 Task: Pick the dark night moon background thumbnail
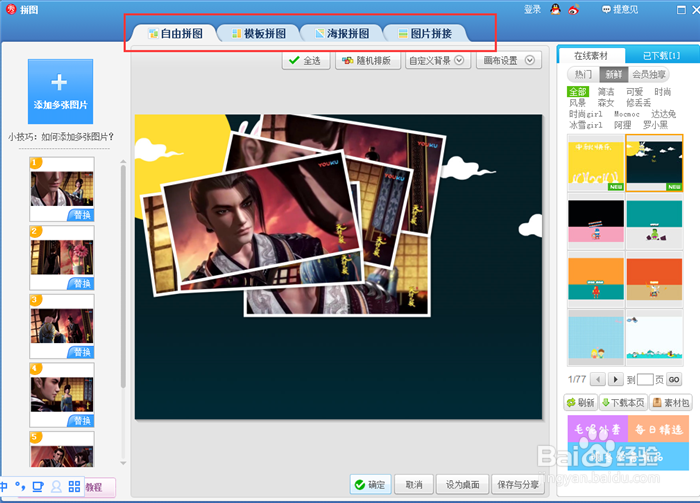click(x=654, y=163)
